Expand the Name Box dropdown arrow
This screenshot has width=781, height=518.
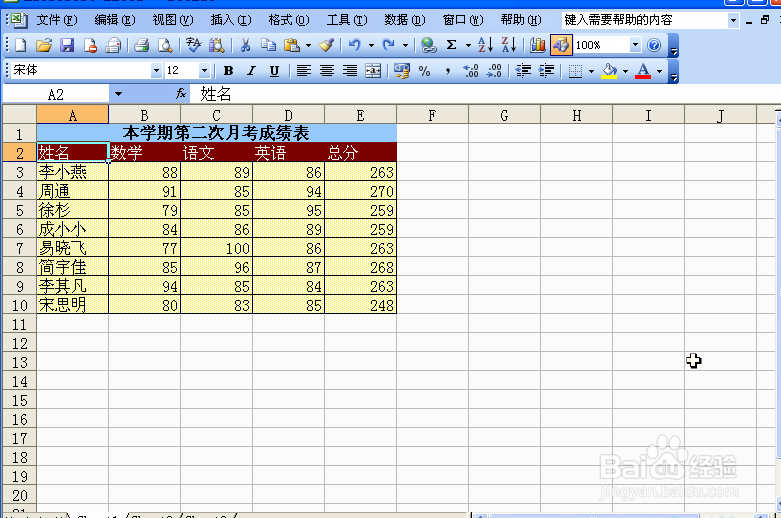tap(118, 94)
